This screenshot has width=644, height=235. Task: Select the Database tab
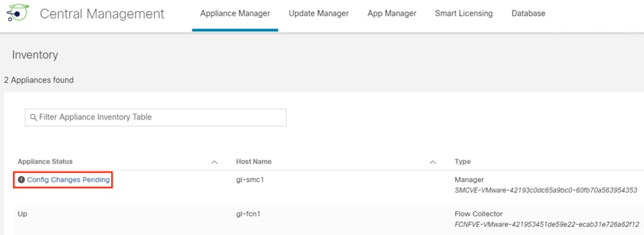click(529, 14)
